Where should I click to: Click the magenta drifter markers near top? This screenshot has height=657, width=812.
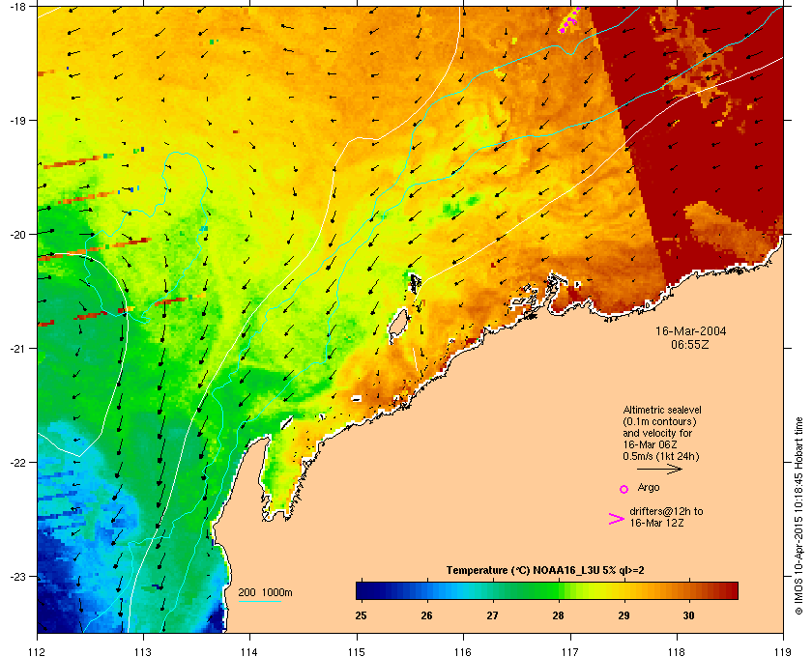(569, 20)
